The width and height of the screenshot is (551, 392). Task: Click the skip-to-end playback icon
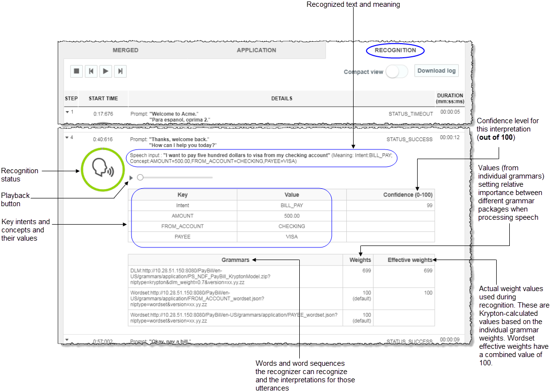[120, 71]
